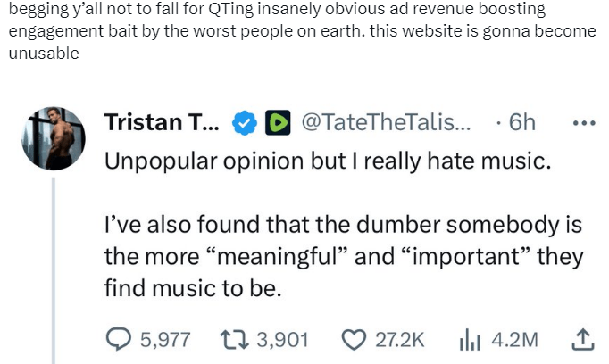This screenshot has width=609, height=364.
Task: Click the 3,901 reposts count
Action: (x=282, y=339)
